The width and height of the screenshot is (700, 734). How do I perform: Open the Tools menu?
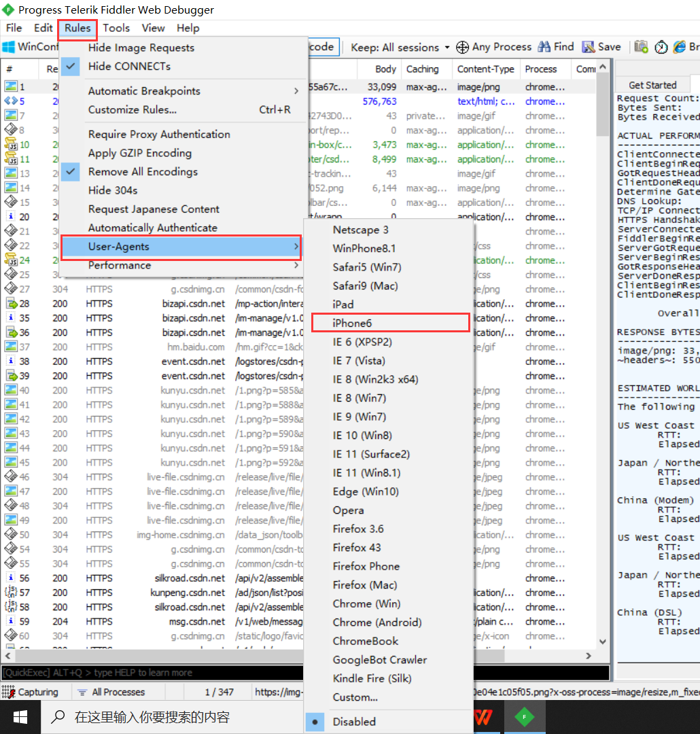click(x=116, y=28)
